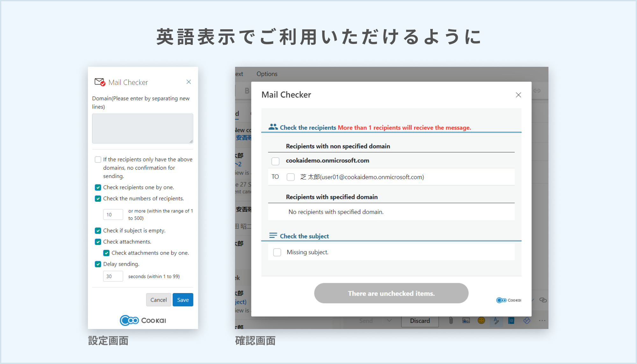Click 'There are unchecked items.' button
637x364 pixels.
[x=391, y=293]
